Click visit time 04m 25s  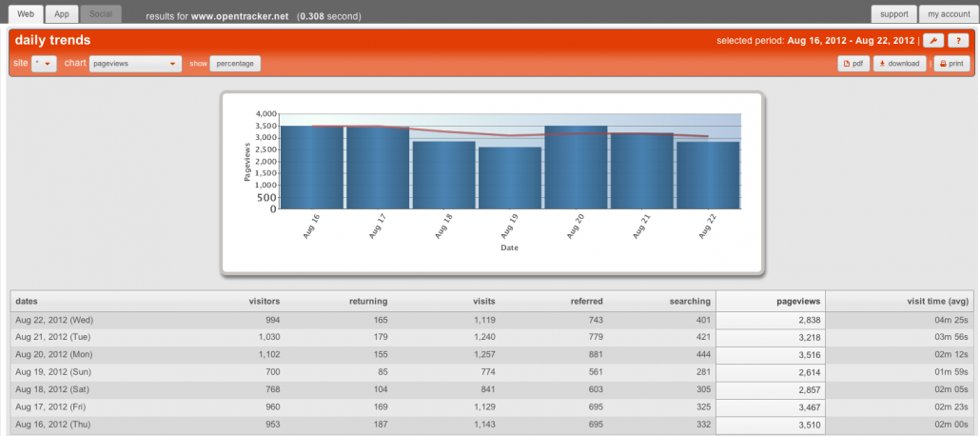point(950,320)
